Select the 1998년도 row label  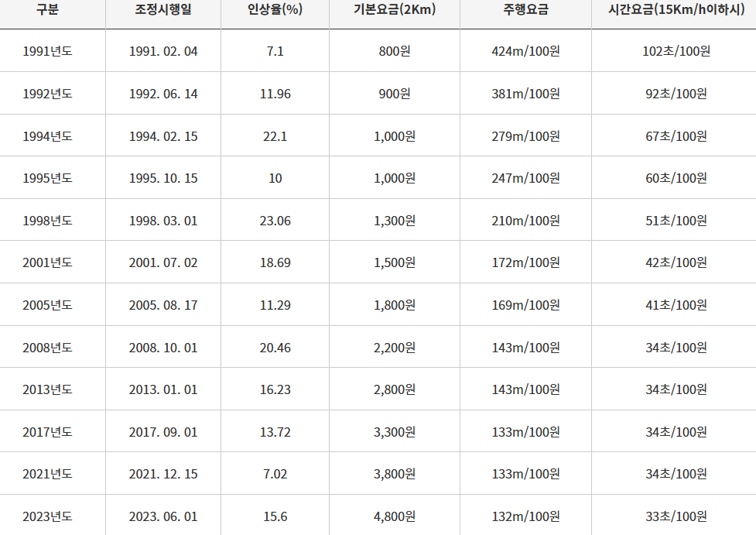pos(47,221)
